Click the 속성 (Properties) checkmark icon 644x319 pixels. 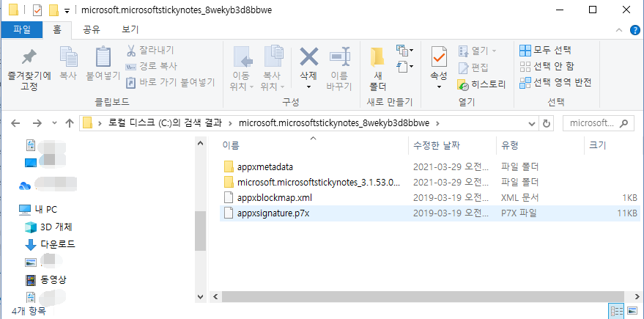pyautogui.click(x=439, y=57)
